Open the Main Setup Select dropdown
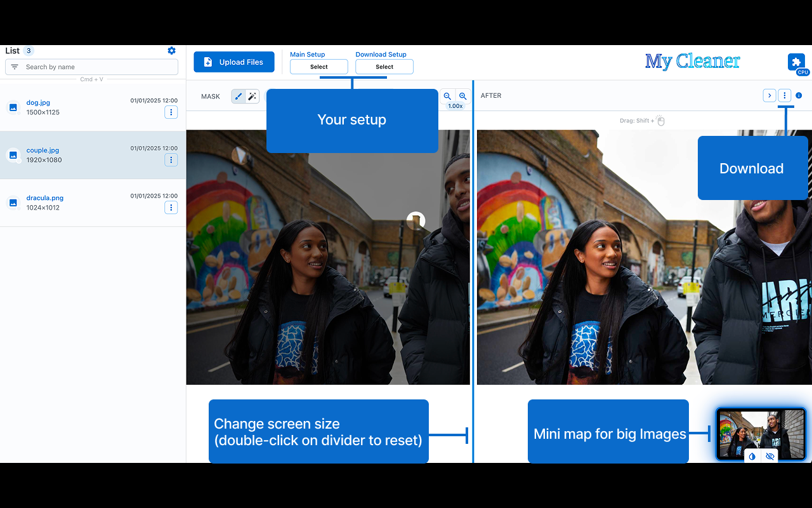The image size is (812, 508). (x=319, y=67)
